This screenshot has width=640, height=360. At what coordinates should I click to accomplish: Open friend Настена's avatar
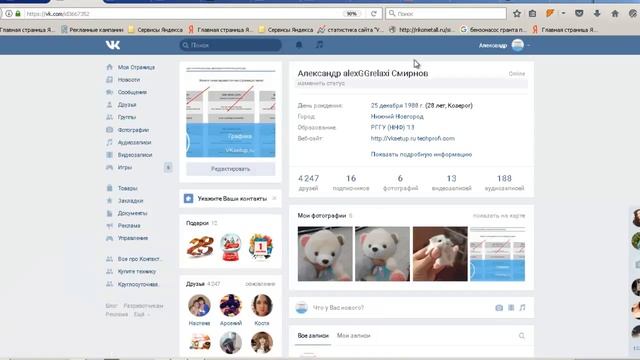click(199, 305)
